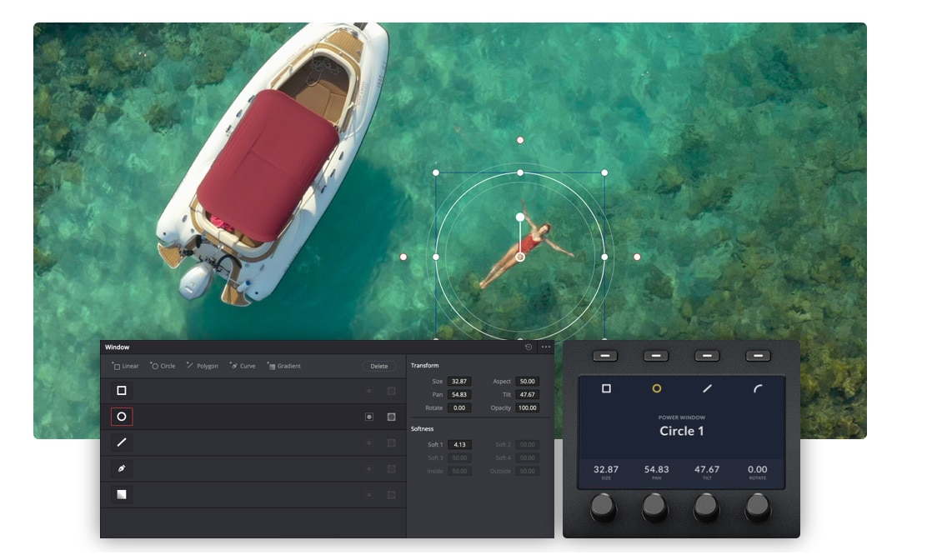Open Window palette three-dot options menu
927x560 pixels.
pyautogui.click(x=546, y=347)
